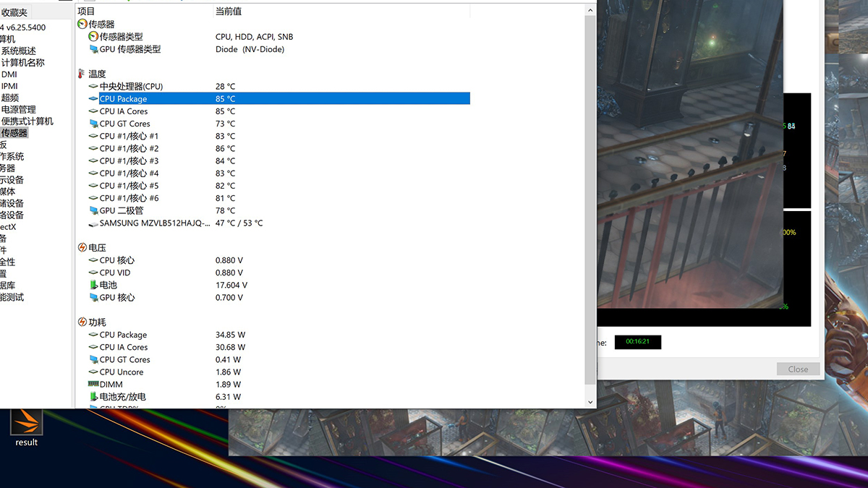Open the result desktop shortcut
868x488 pixels.
click(26, 428)
